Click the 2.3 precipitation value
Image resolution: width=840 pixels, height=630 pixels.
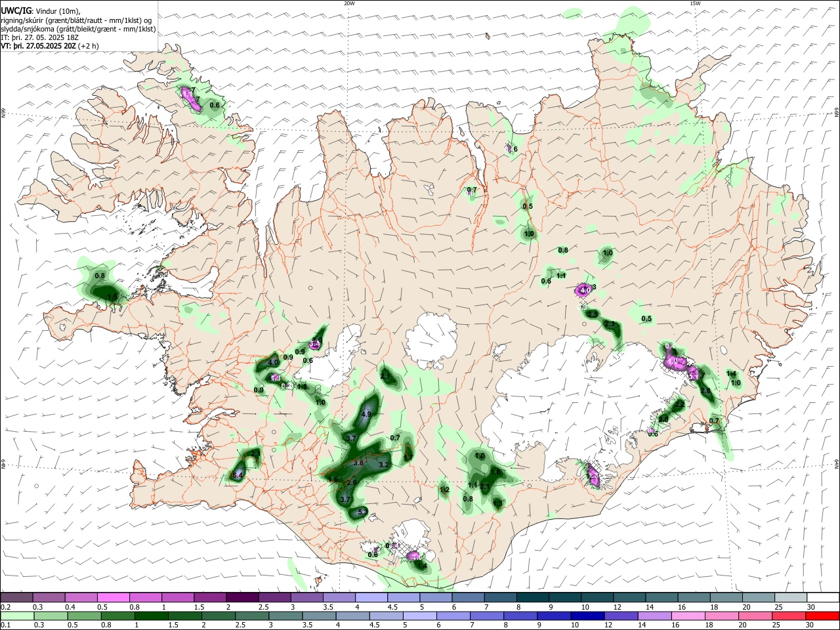(x=610, y=324)
